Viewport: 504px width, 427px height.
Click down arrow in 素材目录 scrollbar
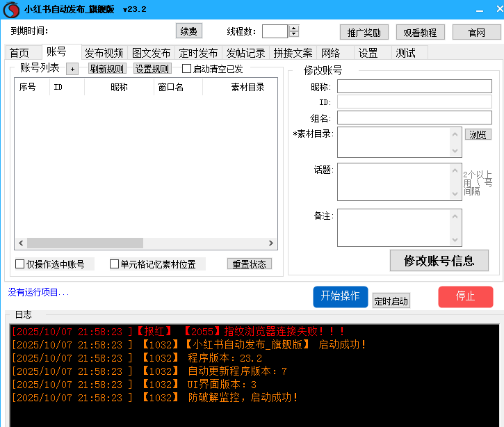pyautogui.click(x=455, y=150)
